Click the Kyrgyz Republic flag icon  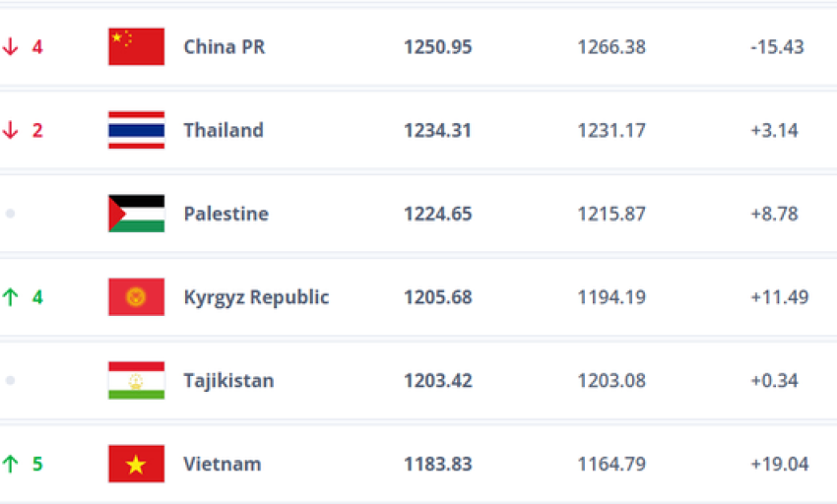pyautogui.click(x=136, y=297)
